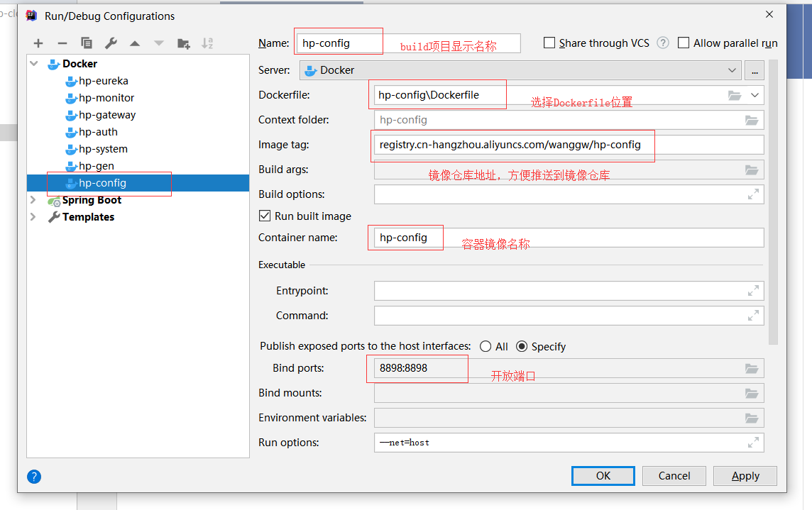812x510 pixels.
Task: Enable Allow parallel run checkbox
Action: coord(684,43)
